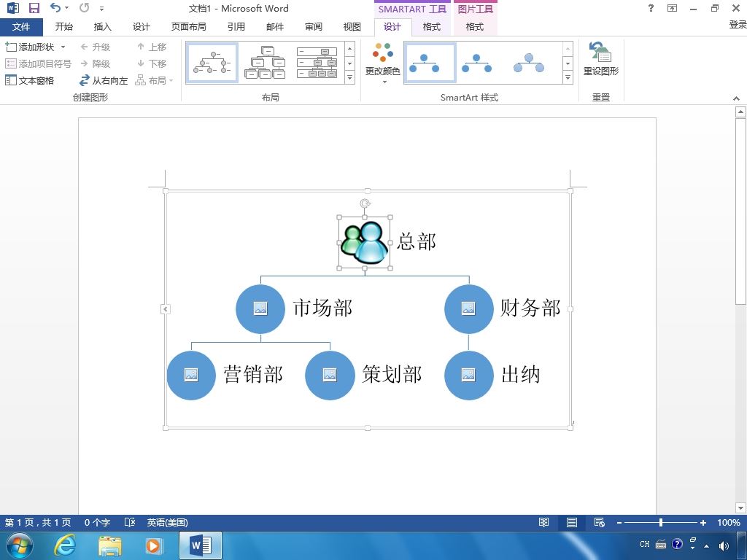Image resolution: width=747 pixels, height=560 pixels.
Task: Open the Customize Quick Access Toolbar arrow
Action: [x=101, y=9]
